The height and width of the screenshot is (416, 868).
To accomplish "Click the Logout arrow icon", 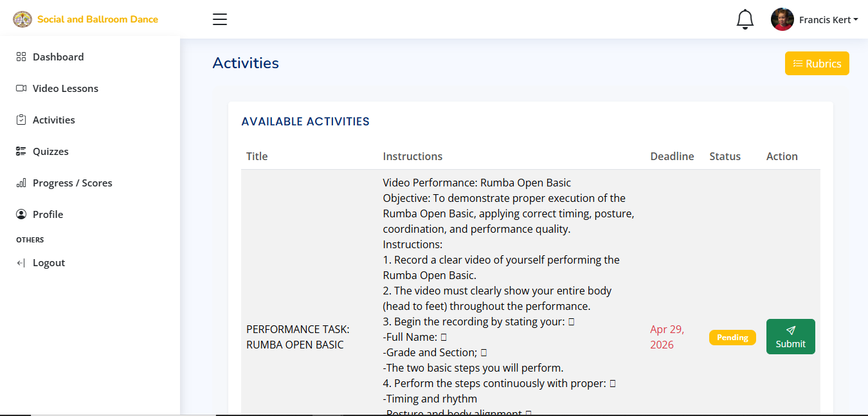I will point(21,262).
